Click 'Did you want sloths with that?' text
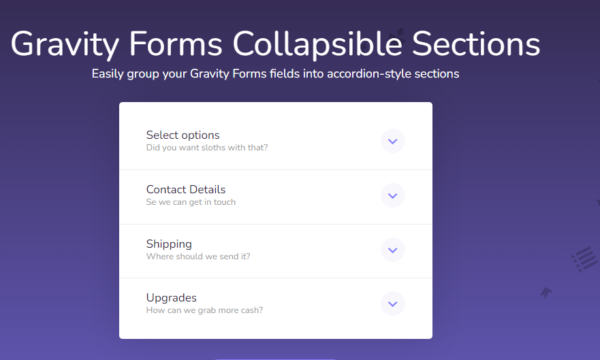This screenshot has height=360, width=600. tap(207, 148)
